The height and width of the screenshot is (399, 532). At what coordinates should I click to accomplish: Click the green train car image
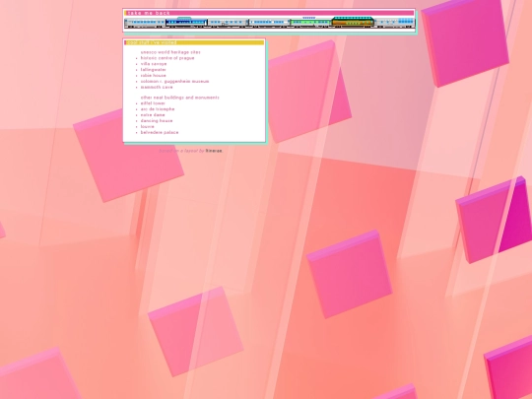310,22
